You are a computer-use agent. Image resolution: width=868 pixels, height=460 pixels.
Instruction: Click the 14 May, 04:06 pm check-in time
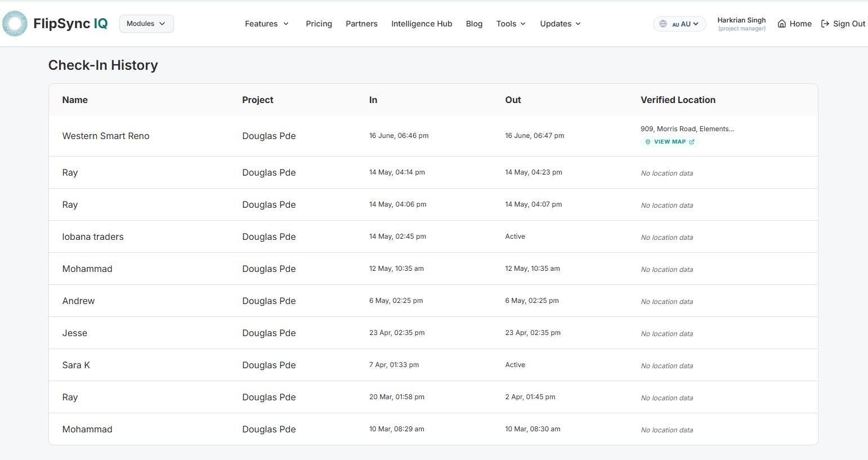pos(397,204)
